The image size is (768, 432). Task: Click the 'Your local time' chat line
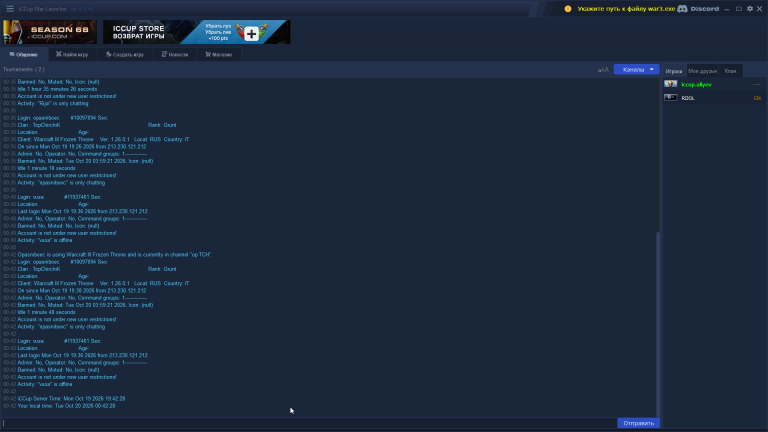click(x=66, y=406)
